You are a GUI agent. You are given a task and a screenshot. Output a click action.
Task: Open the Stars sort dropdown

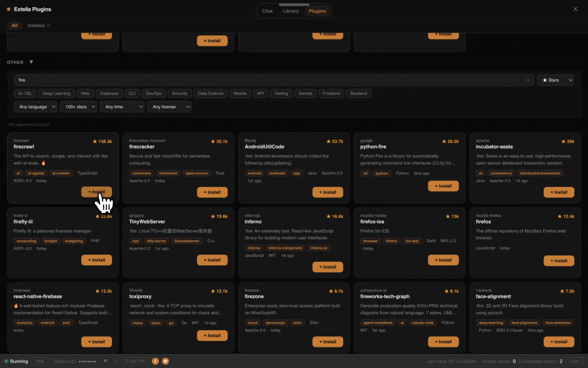coord(556,80)
